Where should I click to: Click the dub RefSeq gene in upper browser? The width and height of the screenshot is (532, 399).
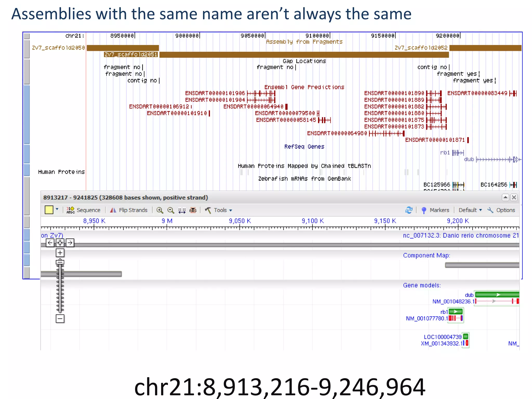click(x=493, y=159)
